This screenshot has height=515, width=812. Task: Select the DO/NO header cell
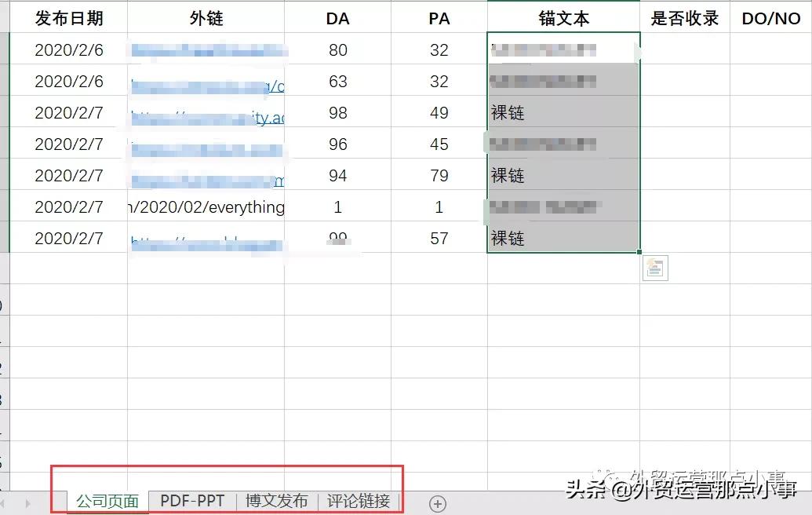tap(771, 18)
